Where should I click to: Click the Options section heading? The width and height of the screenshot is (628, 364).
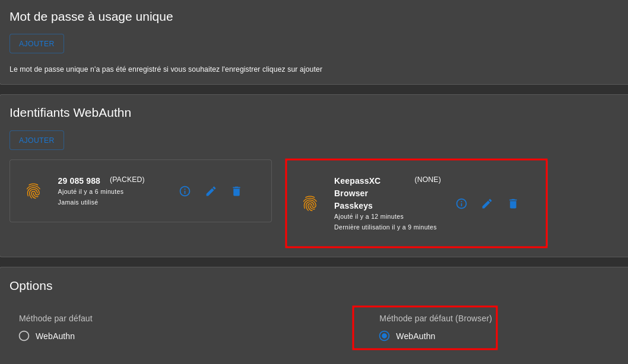[x=31, y=286]
